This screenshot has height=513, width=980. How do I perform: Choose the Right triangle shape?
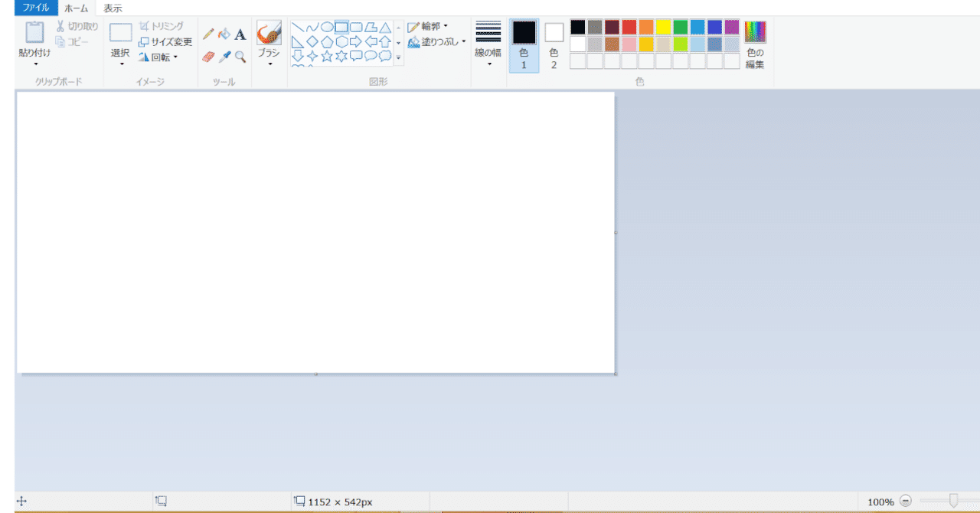[x=298, y=41]
